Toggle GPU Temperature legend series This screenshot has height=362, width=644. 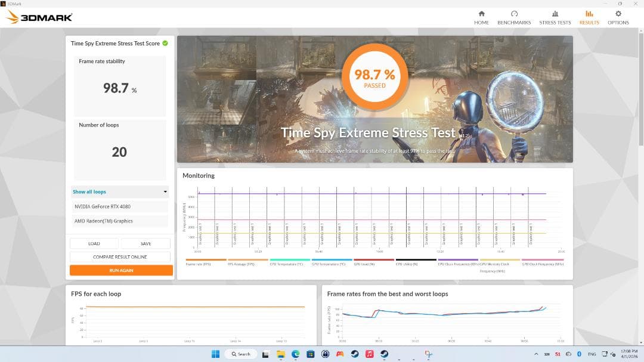(332, 262)
